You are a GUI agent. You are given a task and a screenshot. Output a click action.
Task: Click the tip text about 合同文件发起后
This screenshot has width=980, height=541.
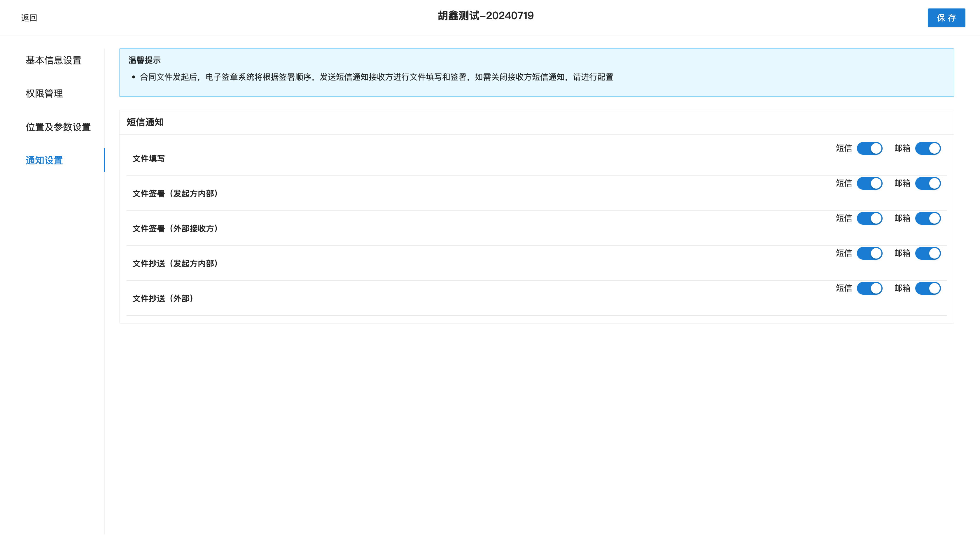point(377,77)
